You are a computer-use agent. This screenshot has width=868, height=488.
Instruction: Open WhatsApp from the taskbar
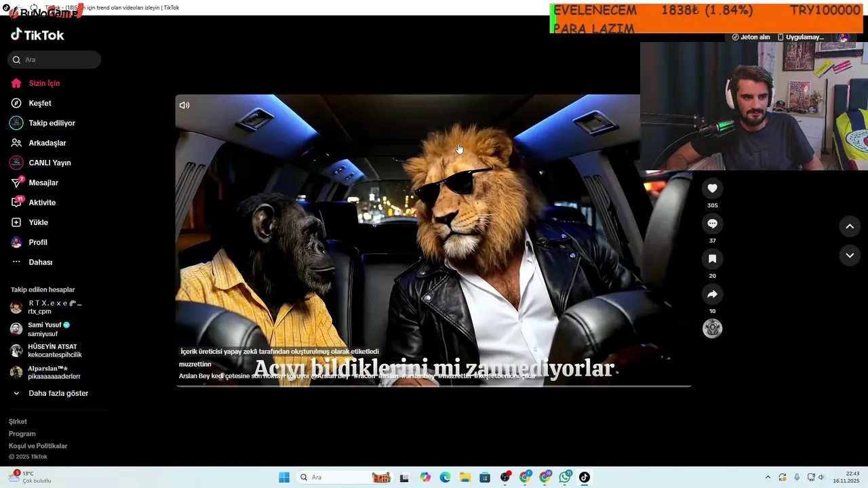(565, 477)
